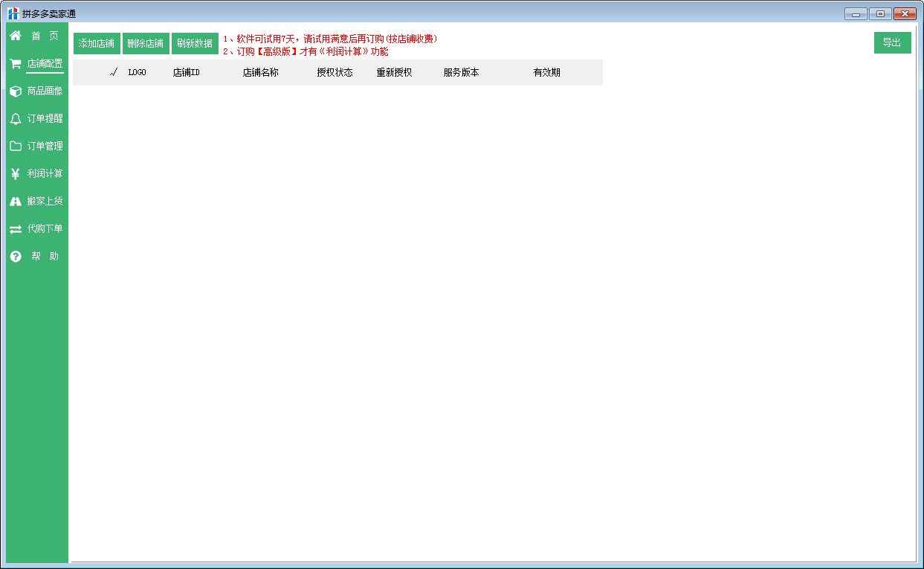Click the folder icon for order management
Viewport: 924px width, 569px height.
tap(15, 147)
